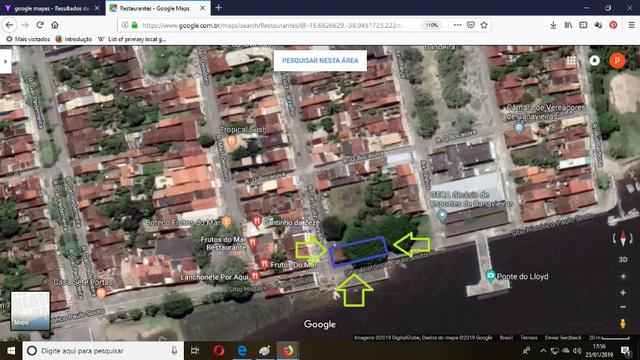The image size is (640, 360).
Task: Click PESQUISAR NESTA ÁREA button
Action: (x=320, y=60)
